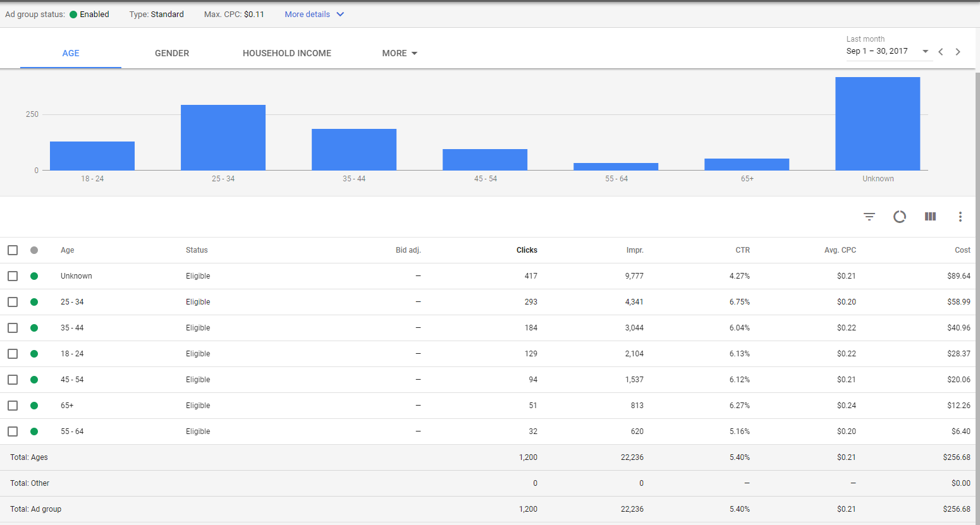Click Bid adj. dash for 25 - 34 row
Viewport: 980px width, 525px height.
coord(418,302)
